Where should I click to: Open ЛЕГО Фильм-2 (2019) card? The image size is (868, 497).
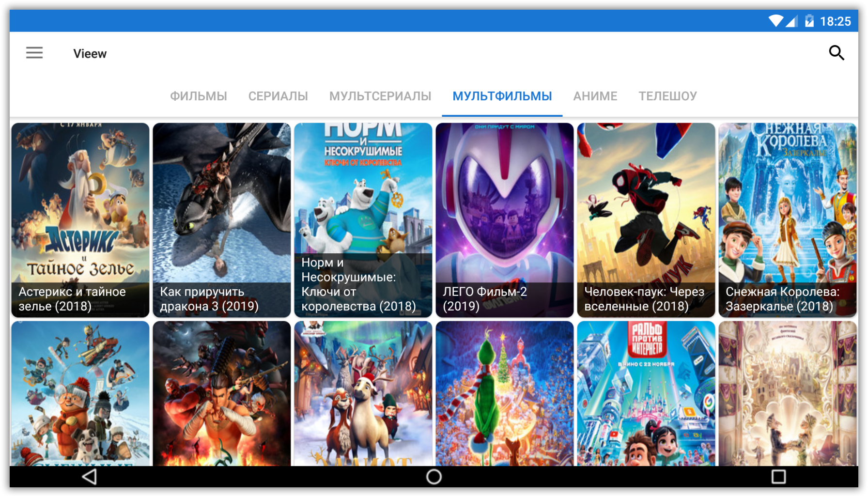[505, 220]
